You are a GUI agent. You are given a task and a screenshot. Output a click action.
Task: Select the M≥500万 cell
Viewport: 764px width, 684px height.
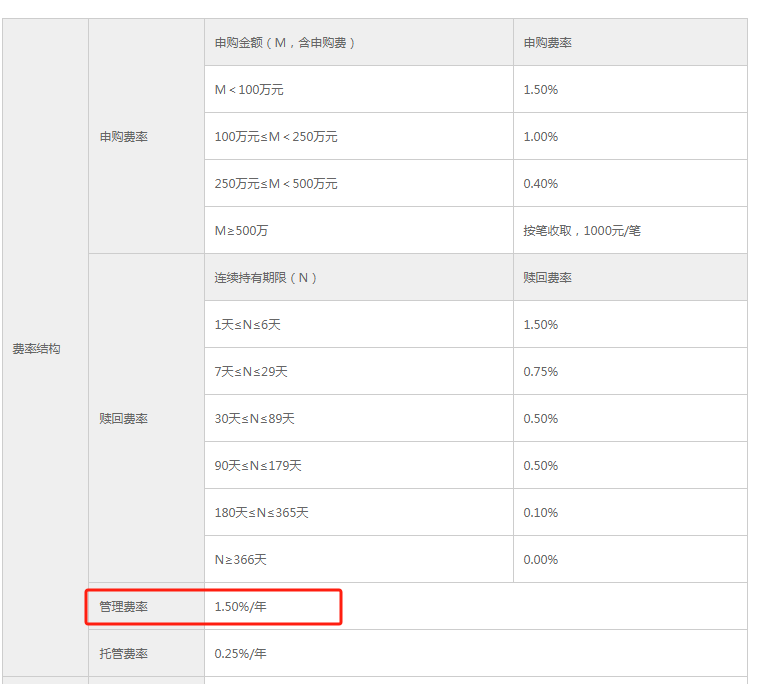click(x=242, y=231)
